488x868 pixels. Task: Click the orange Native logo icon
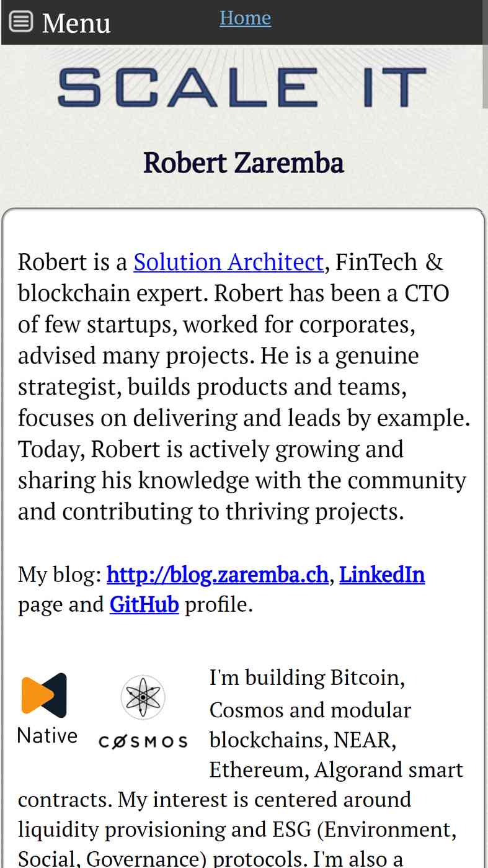tap(44, 695)
